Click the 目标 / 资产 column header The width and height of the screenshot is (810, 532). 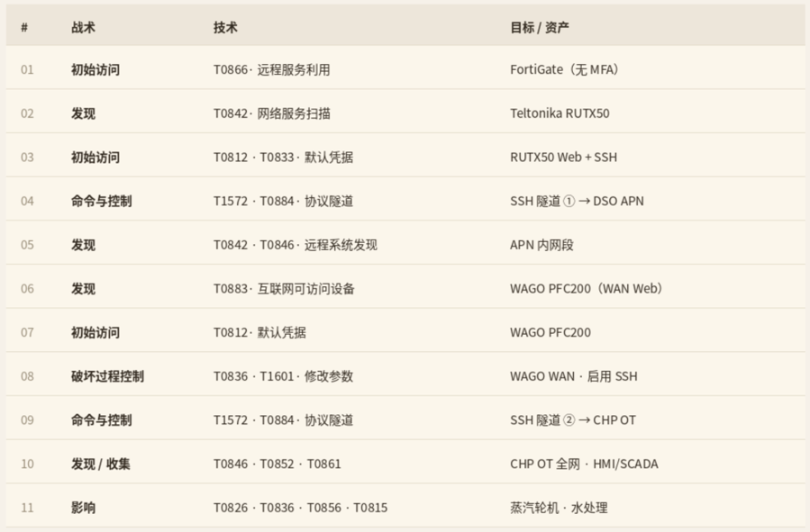pos(540,27)
